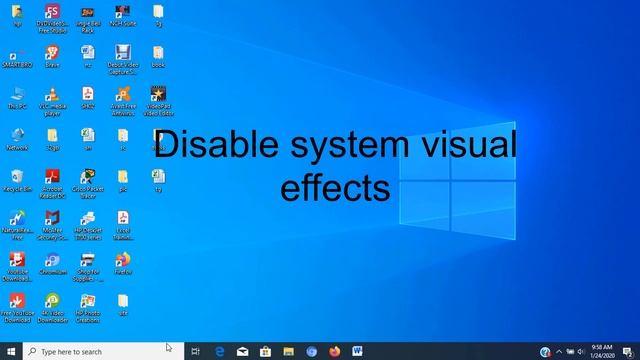Viewport: 640px width, 360px height.
Task: Open the volume speaker tray icon
Action: [581, 351]
